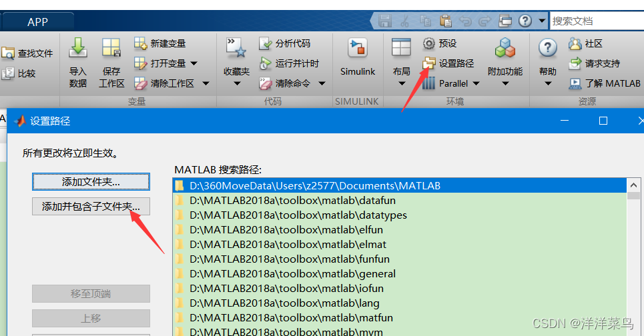
Task: Click the Find Files (查找文件) icon
Action: 8,53
